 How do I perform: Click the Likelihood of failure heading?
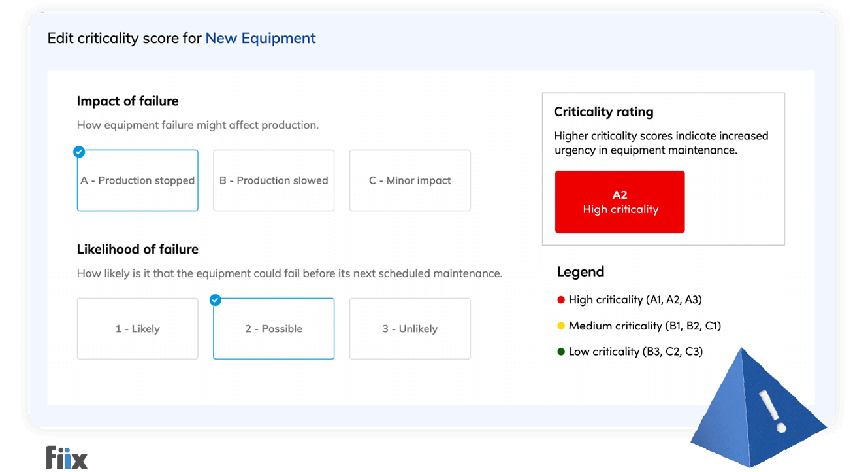pos(138,249)
